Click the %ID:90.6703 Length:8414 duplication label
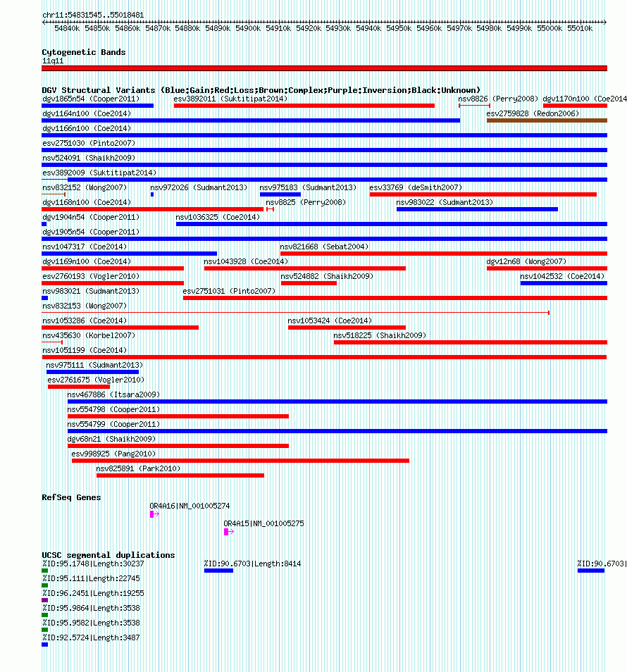 (252, 564)
